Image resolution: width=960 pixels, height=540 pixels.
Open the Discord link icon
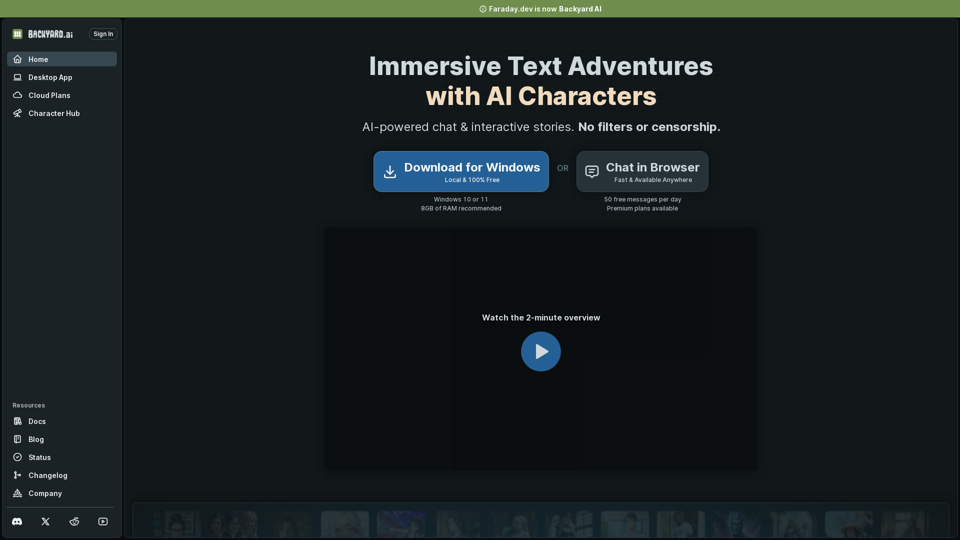tap(17, 522)
